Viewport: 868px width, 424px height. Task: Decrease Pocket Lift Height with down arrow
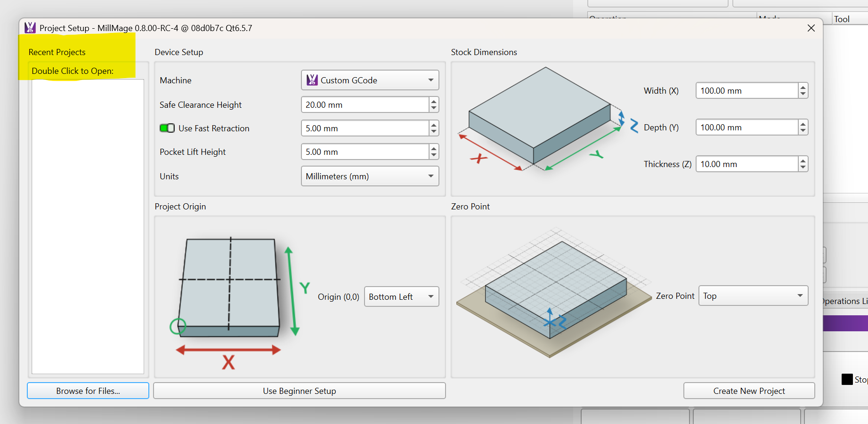(x=434, y=156)
